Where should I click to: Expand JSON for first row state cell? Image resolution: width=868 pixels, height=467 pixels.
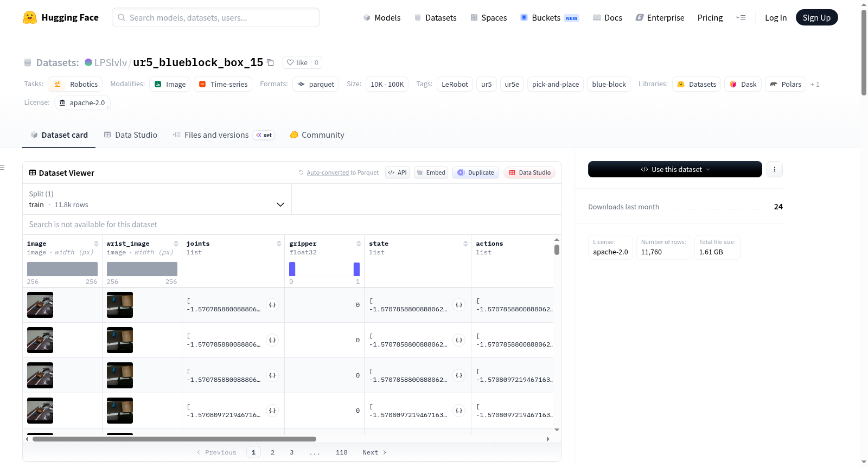[459, 305]
